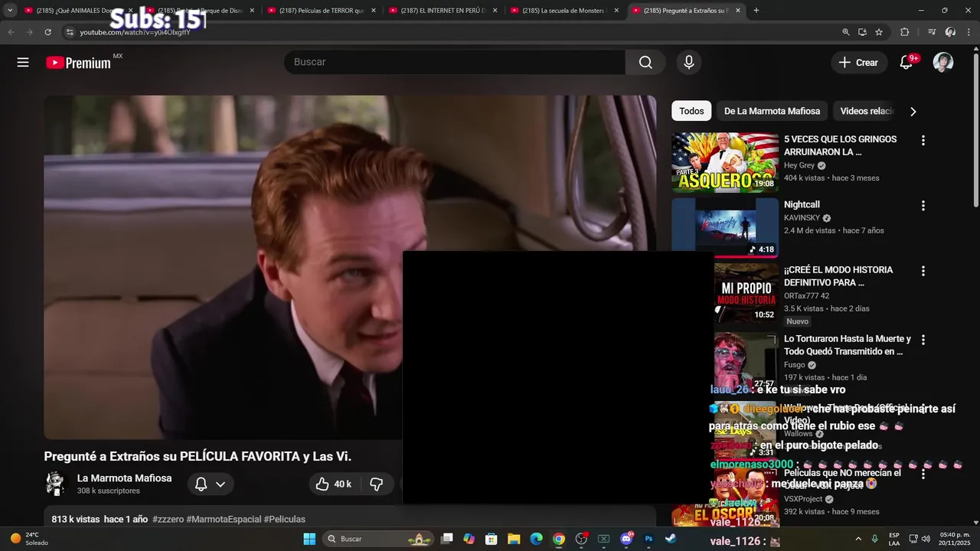Viewport: 980px width, 551px height.
Task: Close the Películas de TERROR tab
Action: [374, 11]
